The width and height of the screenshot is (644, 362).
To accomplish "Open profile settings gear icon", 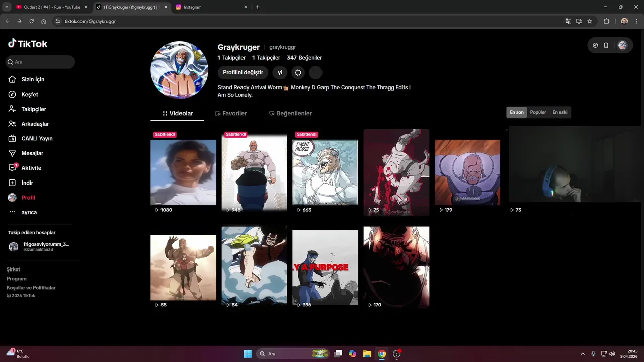I will pyautogui.click(x=298, y=73).
